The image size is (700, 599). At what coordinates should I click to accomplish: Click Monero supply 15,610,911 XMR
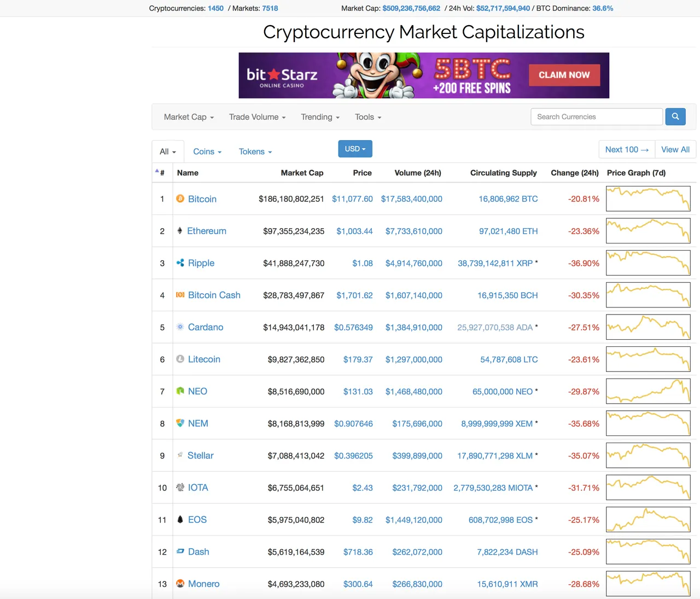pyautogui.click(x=507, y=584)
